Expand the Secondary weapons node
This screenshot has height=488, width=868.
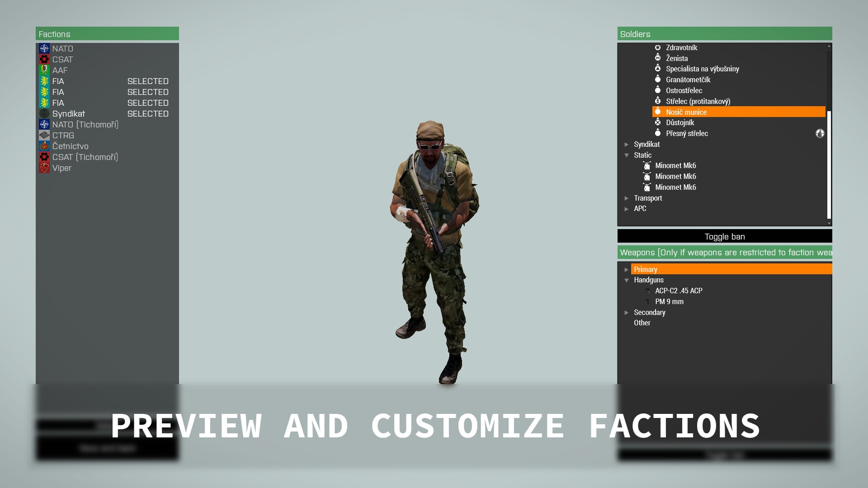tap(627, 313)
